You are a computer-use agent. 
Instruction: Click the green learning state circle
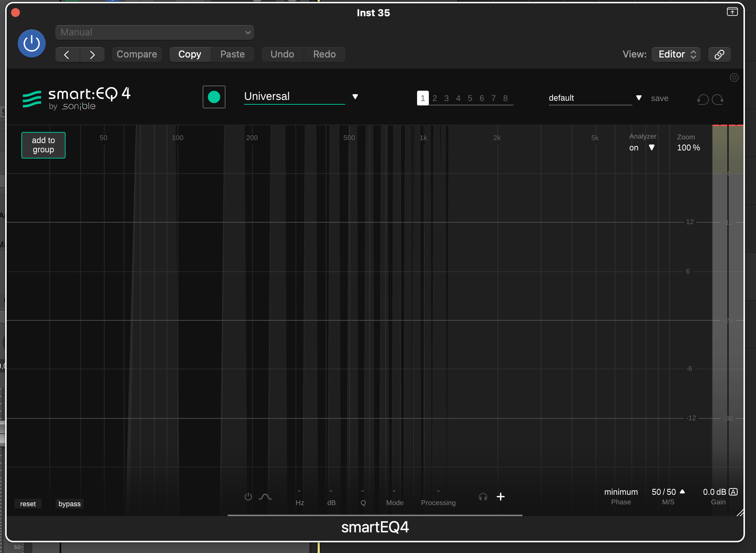pos(214,97)
